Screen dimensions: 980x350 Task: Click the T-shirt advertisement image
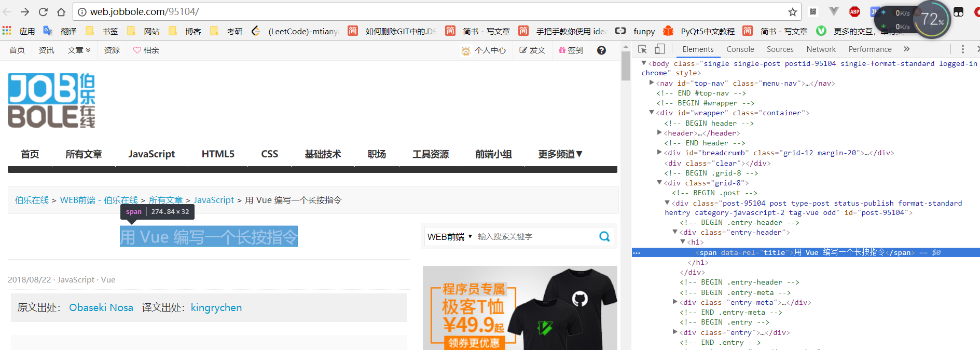tap(520, 308)
